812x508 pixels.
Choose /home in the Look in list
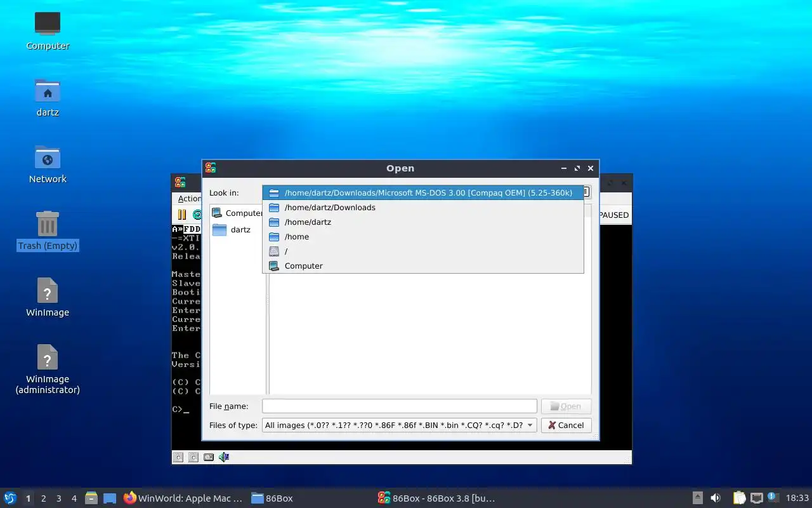click(x=423, y=236)
